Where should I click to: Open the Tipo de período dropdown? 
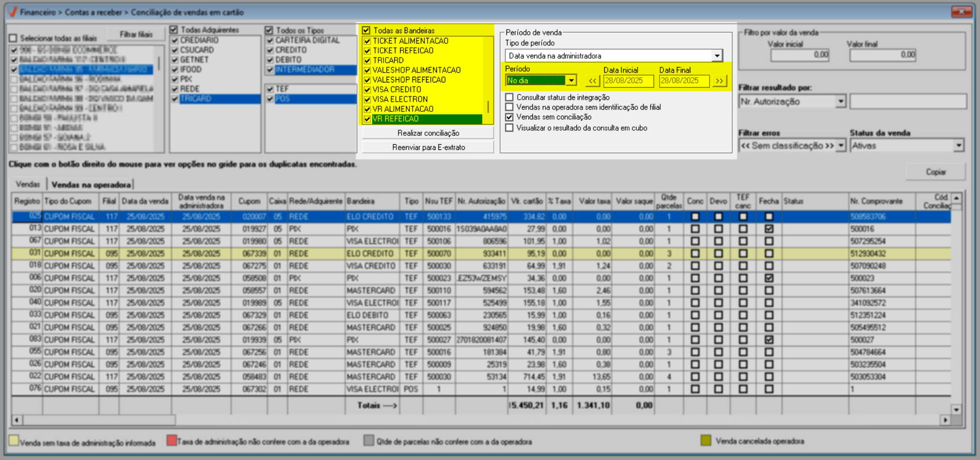717,56
